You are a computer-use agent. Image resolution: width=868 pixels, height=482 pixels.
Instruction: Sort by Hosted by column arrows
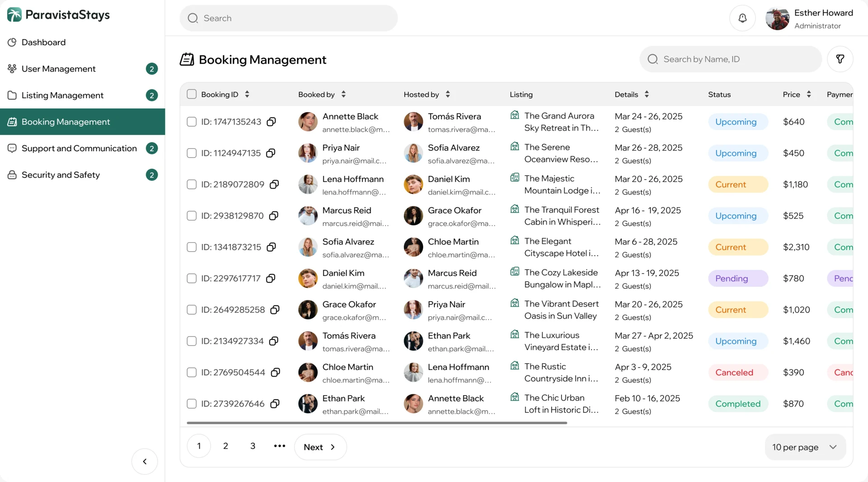tap(448, 94)
